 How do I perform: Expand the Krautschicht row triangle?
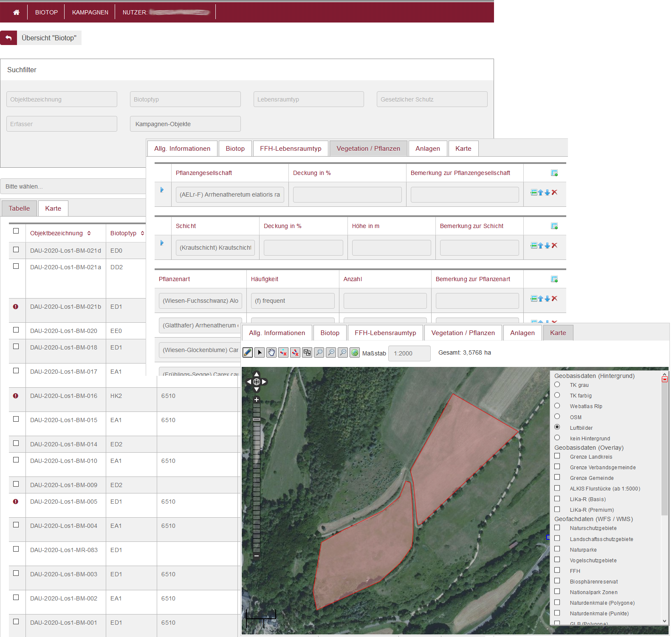[162, 243]
